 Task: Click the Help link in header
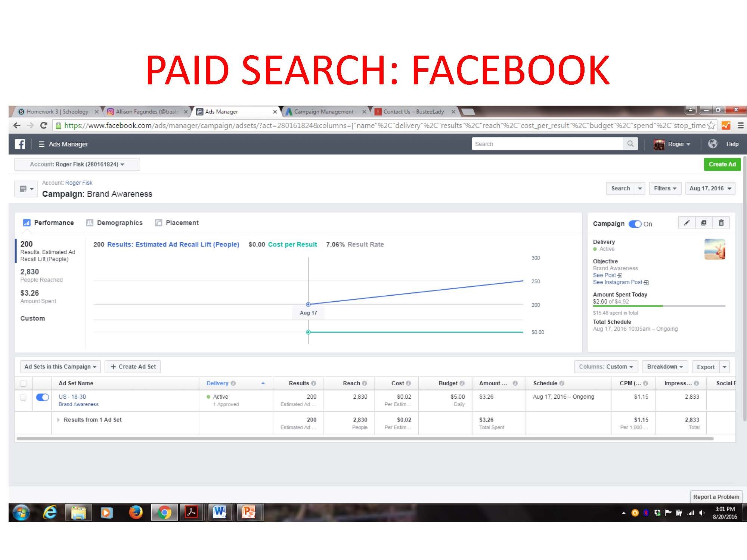(x=732, y=144)
